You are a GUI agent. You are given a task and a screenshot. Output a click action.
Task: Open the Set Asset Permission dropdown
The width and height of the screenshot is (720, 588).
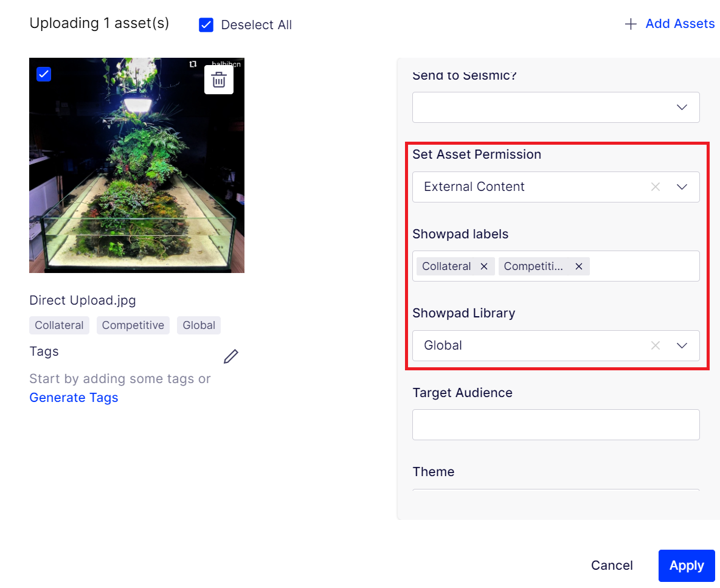(682, 187)
